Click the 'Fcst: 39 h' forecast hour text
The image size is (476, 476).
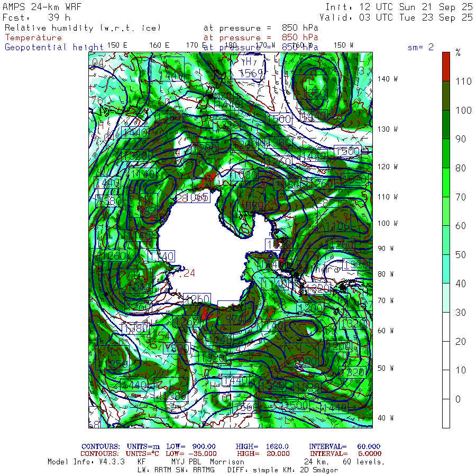point(36,17)
